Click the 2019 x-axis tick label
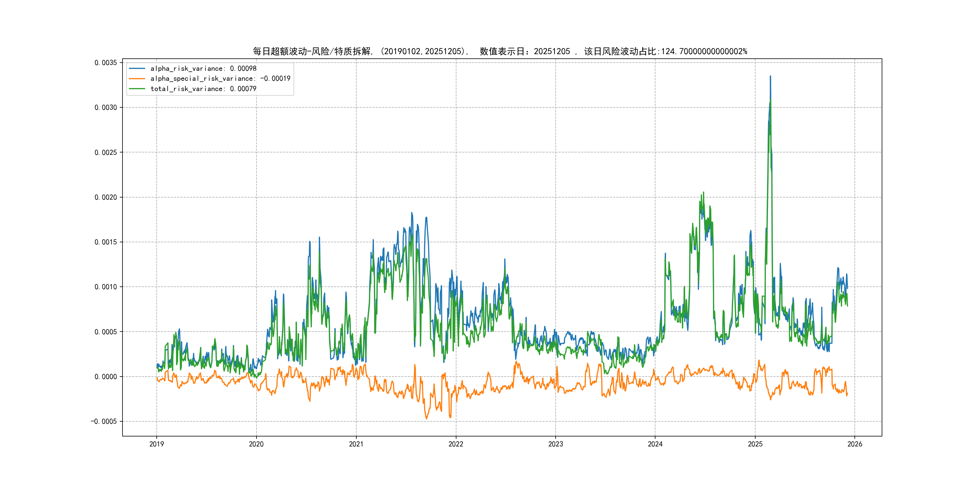 pyautogui.click(x=156, y=444)
